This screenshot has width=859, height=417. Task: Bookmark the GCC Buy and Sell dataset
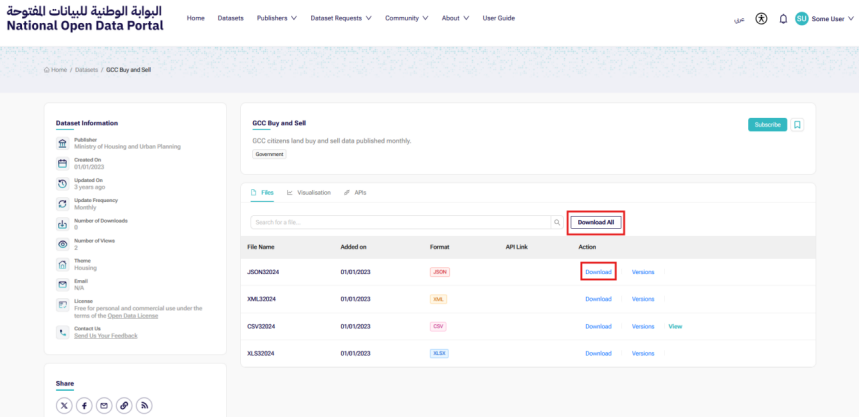pos(797,125)
